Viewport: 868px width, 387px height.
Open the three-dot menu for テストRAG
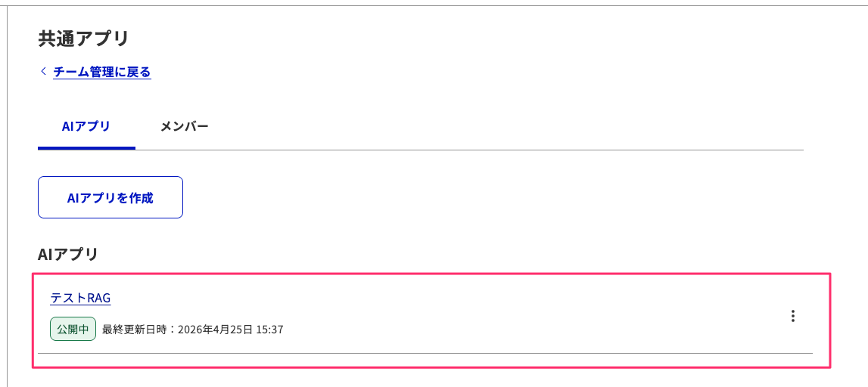792,316
